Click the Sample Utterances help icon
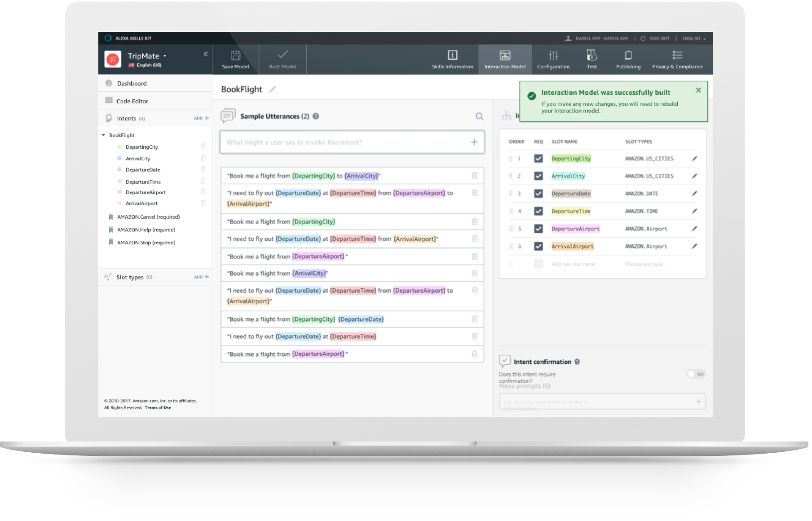Screen dimensions: 812x521 (316, 116)
